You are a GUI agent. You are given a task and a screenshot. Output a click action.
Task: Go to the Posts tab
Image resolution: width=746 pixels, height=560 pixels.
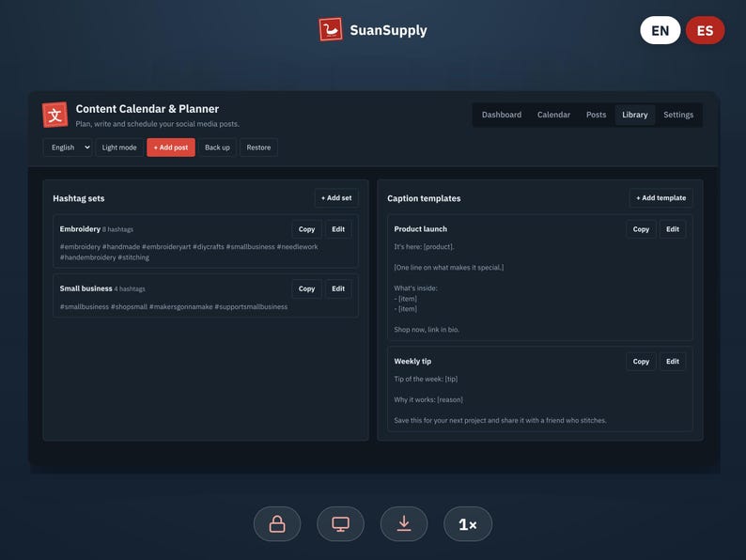[596, 115]
